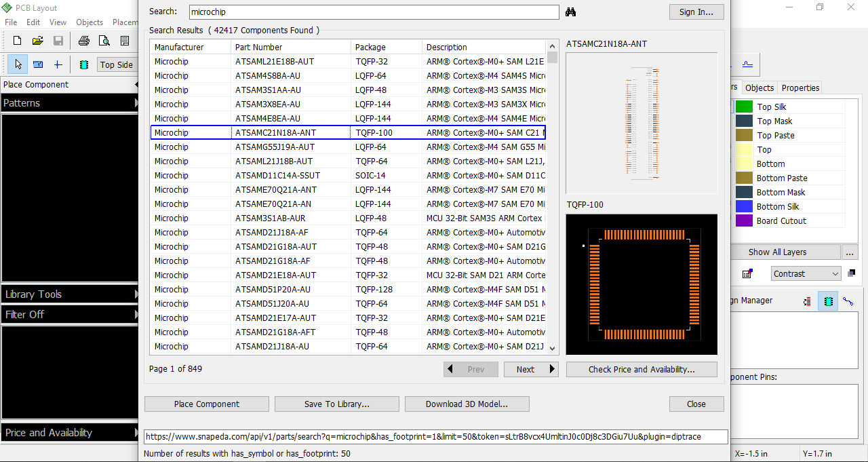The image size is (868, 462).
Task: Open an existing file via folder icon
Action: pyautogui.click(x=37, y=41)
